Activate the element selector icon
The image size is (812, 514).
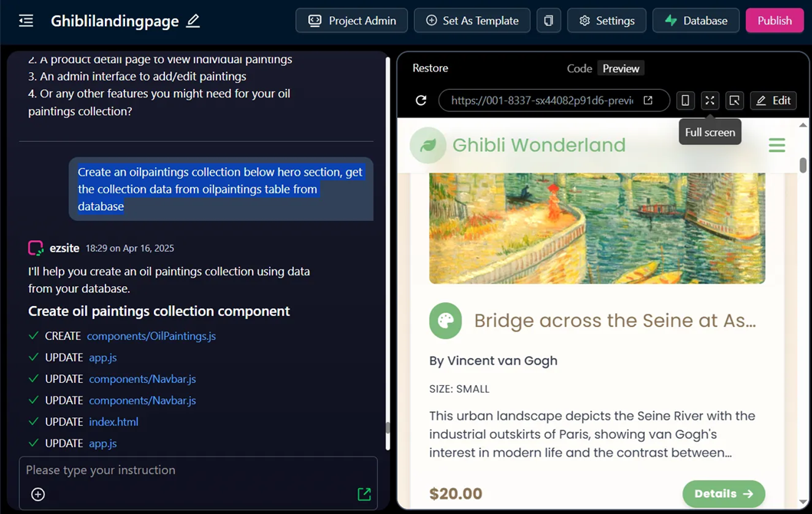(x=735, y=100)
